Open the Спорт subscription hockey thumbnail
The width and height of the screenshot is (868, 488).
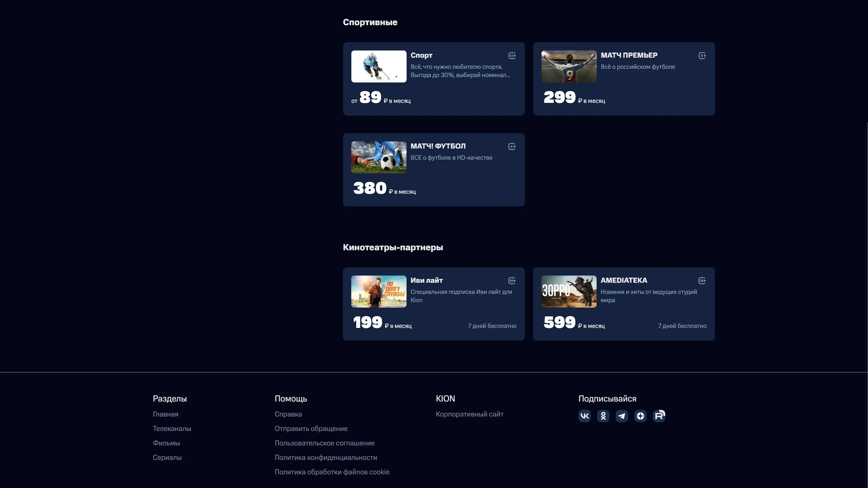pyautogui.click(x=379, y=66)
